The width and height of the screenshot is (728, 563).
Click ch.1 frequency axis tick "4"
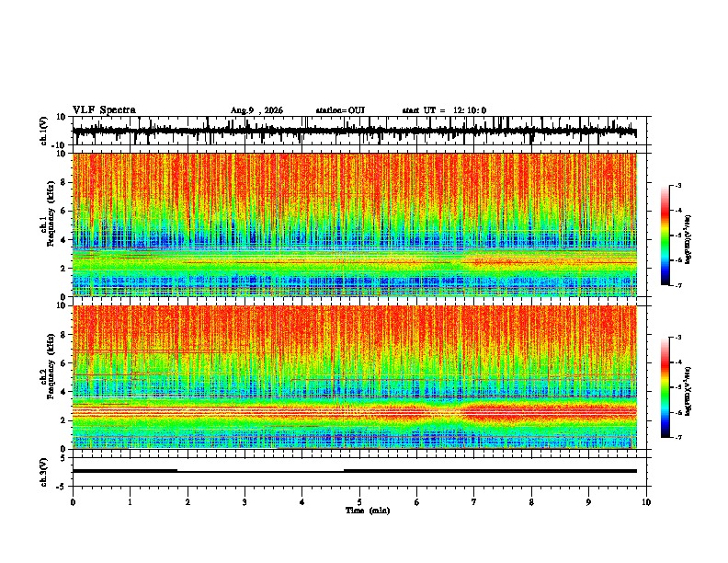tap(63, 240)
